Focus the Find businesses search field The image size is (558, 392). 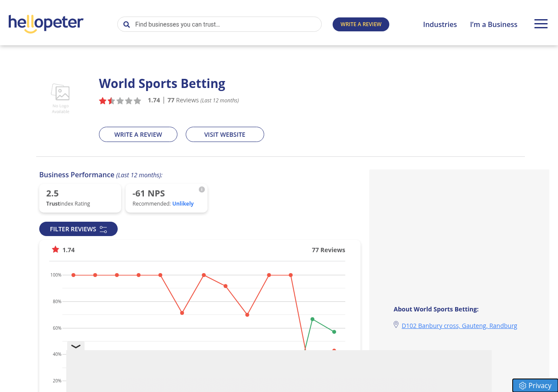pos(219,24)
